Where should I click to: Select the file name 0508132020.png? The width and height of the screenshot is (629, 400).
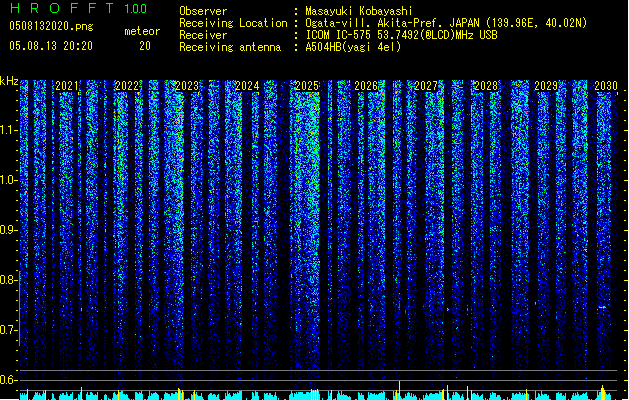[51, 26]
